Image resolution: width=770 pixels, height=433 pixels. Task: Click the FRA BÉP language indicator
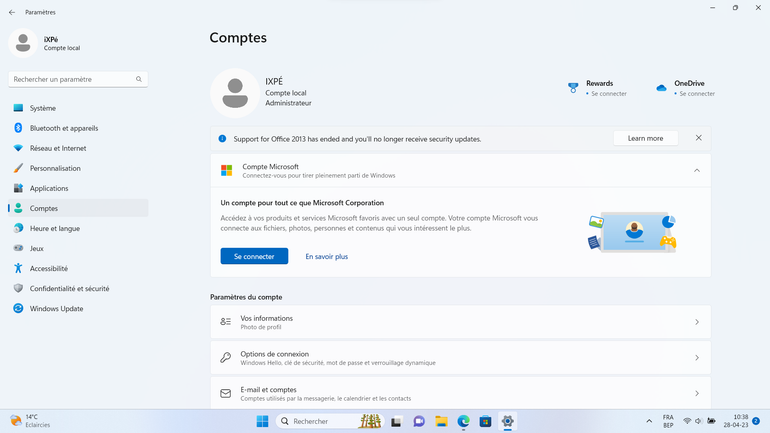tap(668, 421)
